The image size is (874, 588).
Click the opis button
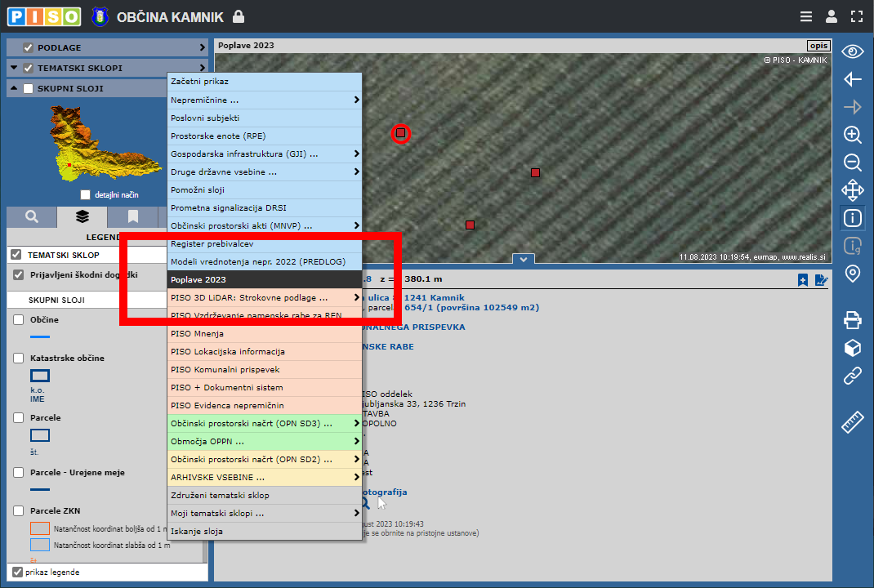coord(818,45)
